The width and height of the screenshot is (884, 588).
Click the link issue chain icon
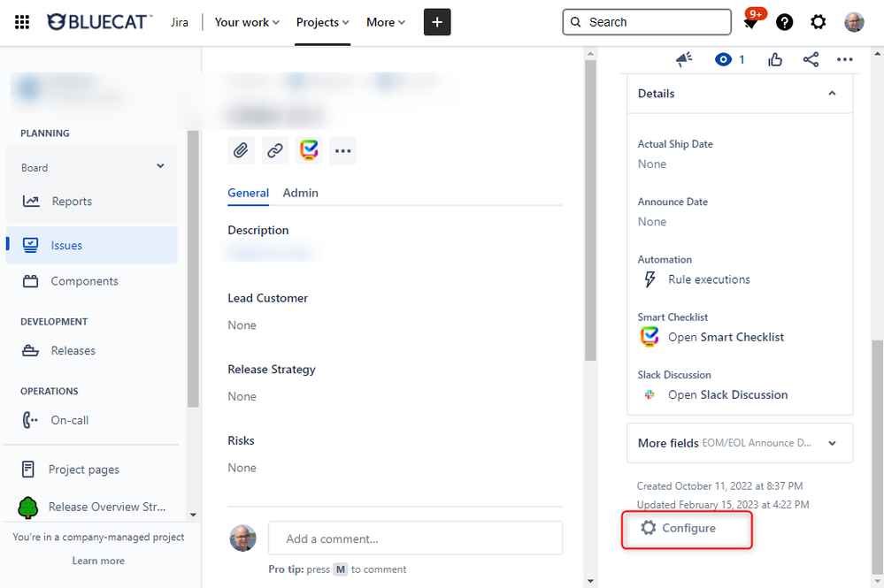[x=275, y=150]
